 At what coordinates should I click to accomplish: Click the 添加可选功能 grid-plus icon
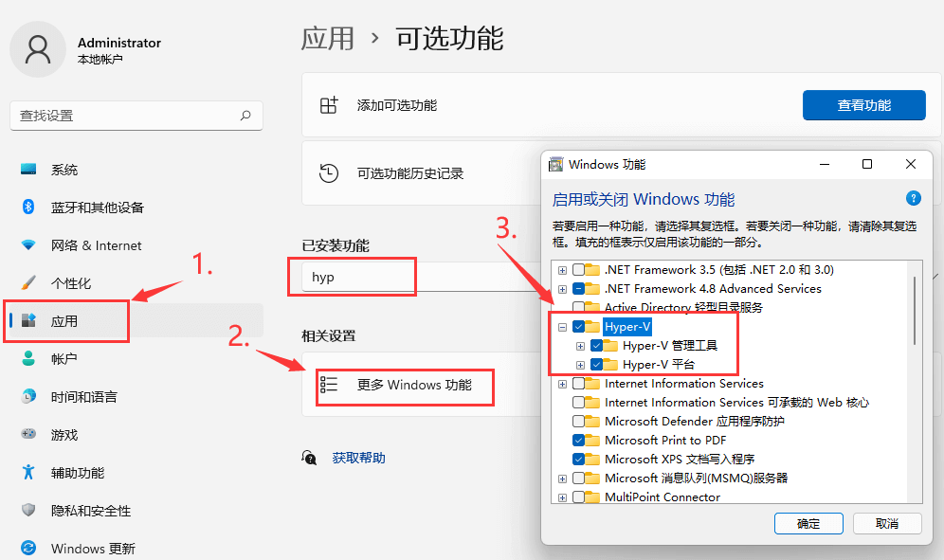click(x=329, y=105)
